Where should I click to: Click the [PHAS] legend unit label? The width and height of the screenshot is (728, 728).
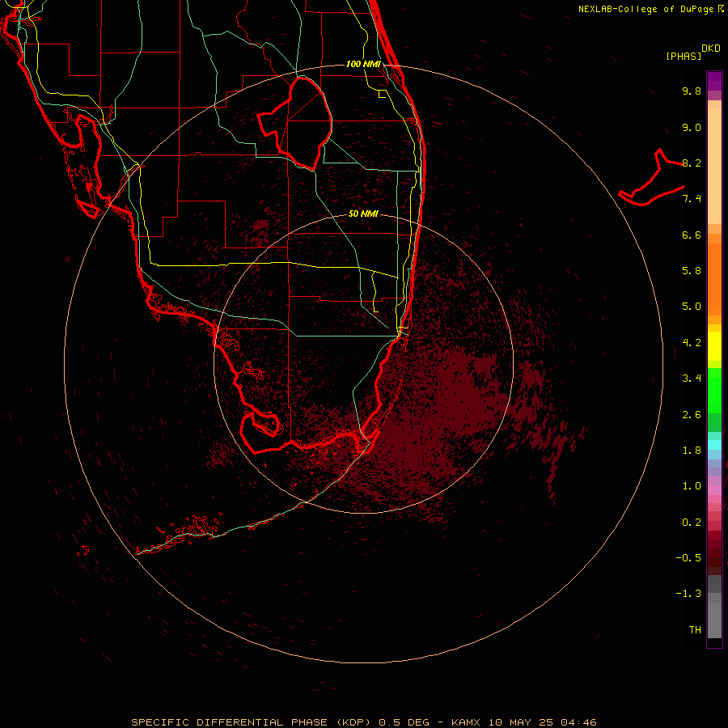click(x=684, y=57)
